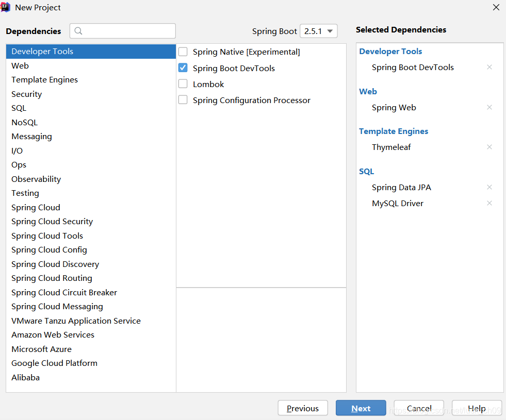This screenshot has height=420, width=506.
Task: Check the Lombok dependency box
Action: click(183, 84)
